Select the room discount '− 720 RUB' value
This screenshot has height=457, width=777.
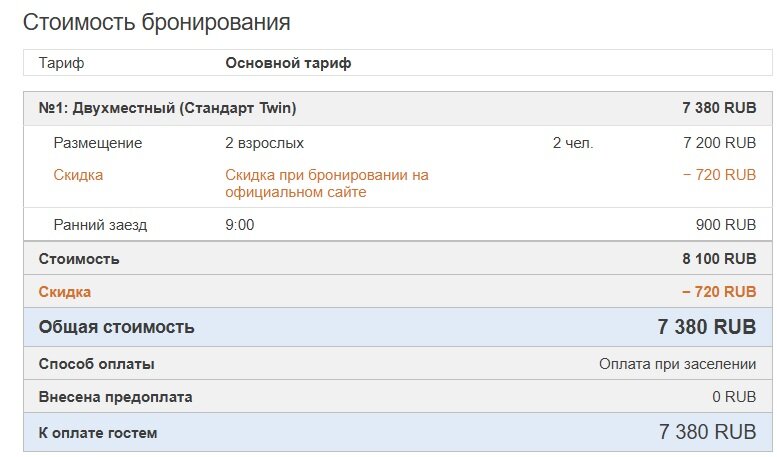[719, 175]
